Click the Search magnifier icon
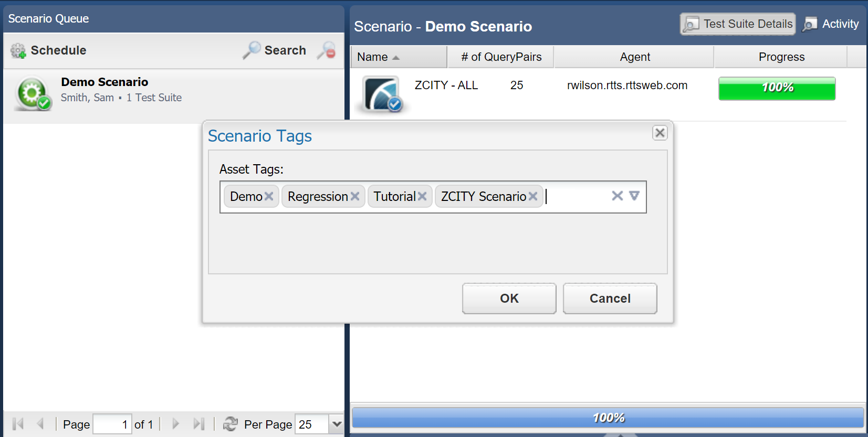 252,50
